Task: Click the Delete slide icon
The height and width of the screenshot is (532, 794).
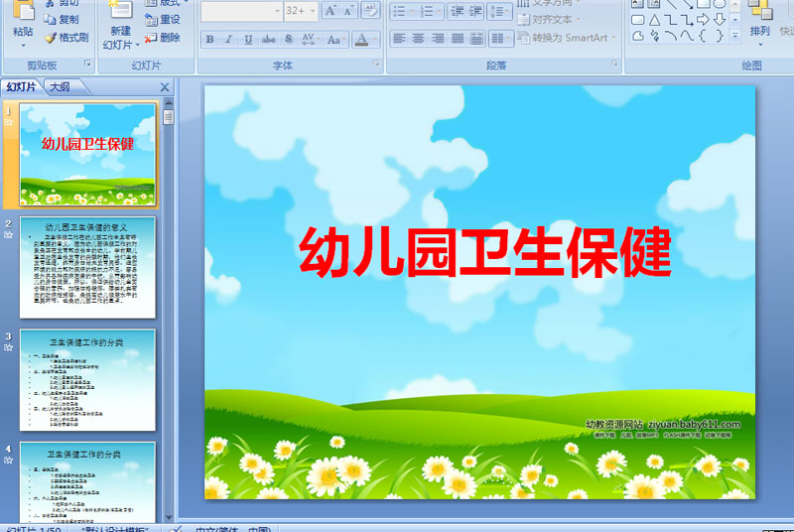Action: [x=151, y=38]
